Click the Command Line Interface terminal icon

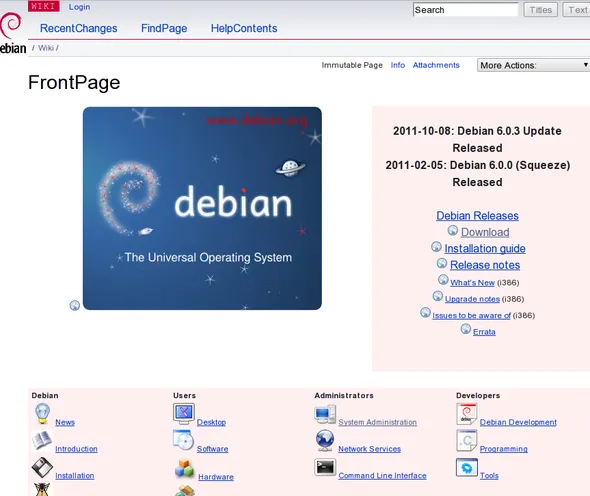[x=325, y=467]
